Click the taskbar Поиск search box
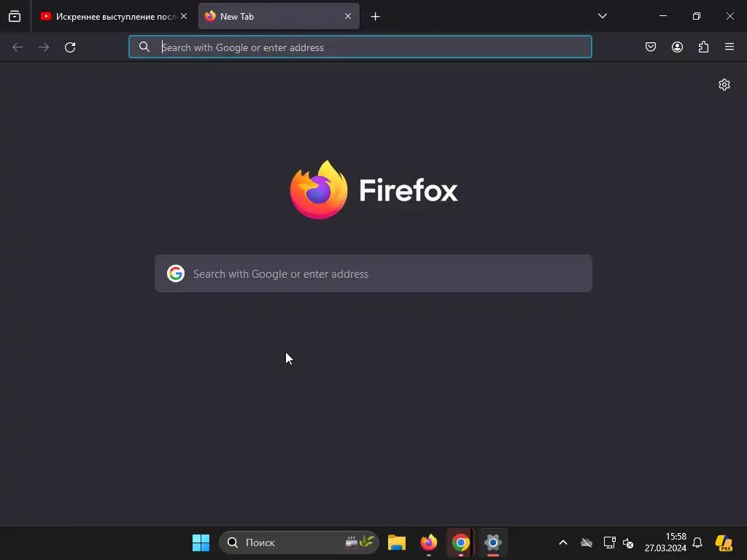747x560 pixels. click(x=298, y=542)
